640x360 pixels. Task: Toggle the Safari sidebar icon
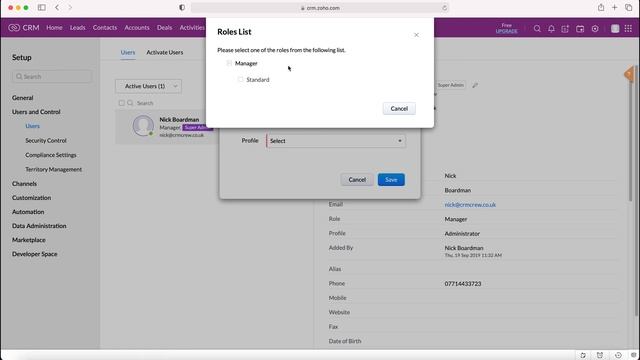42,7
